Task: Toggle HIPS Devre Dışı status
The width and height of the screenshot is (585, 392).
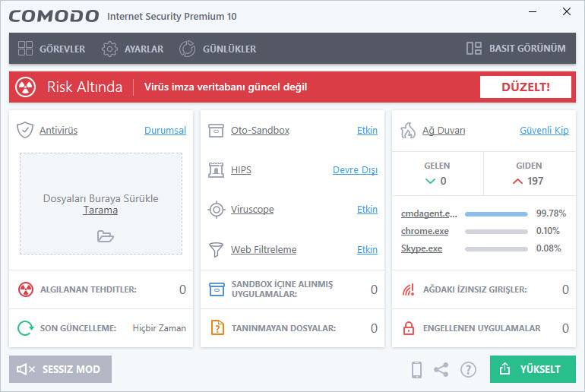Action: coord(355,170)
